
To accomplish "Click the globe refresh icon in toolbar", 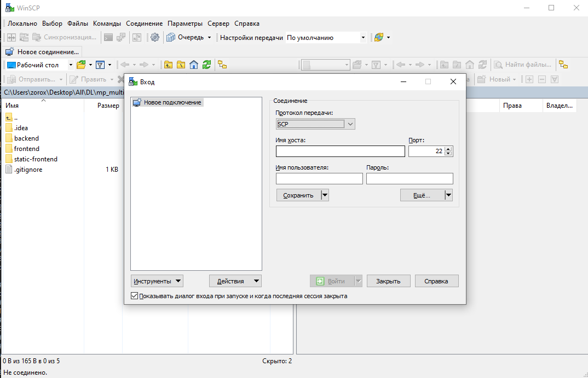I will coord(379,37).
